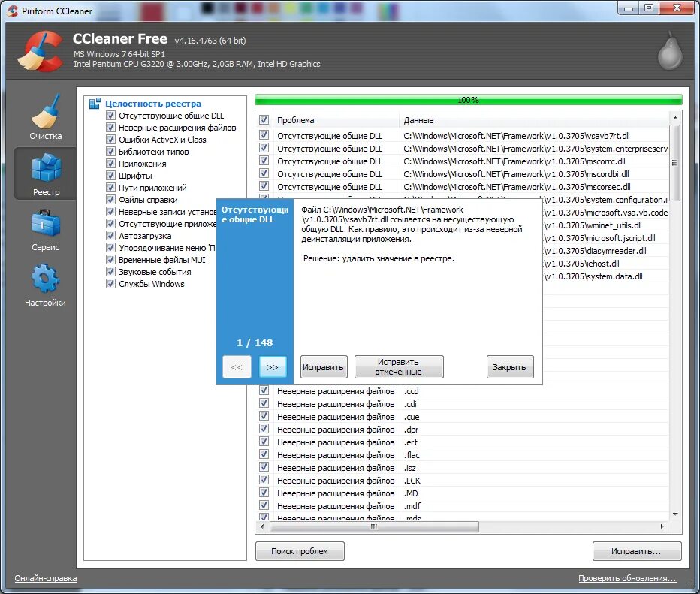Click the Piriform CCleaner title bar icon
This screenshot has height=594, width=700.
[13, 11]
